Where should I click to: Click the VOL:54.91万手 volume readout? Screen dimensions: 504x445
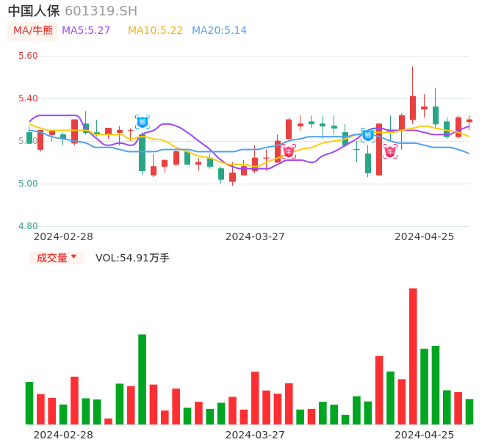pos(132,258)
